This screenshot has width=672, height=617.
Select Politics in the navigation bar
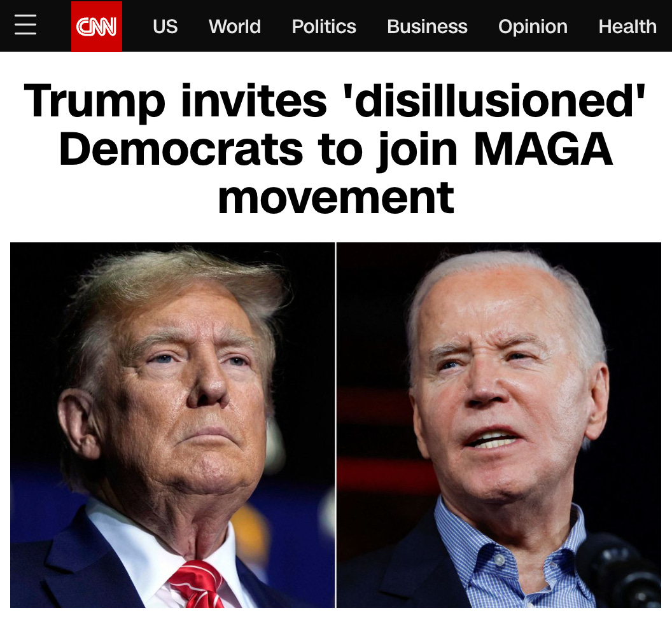323,27
